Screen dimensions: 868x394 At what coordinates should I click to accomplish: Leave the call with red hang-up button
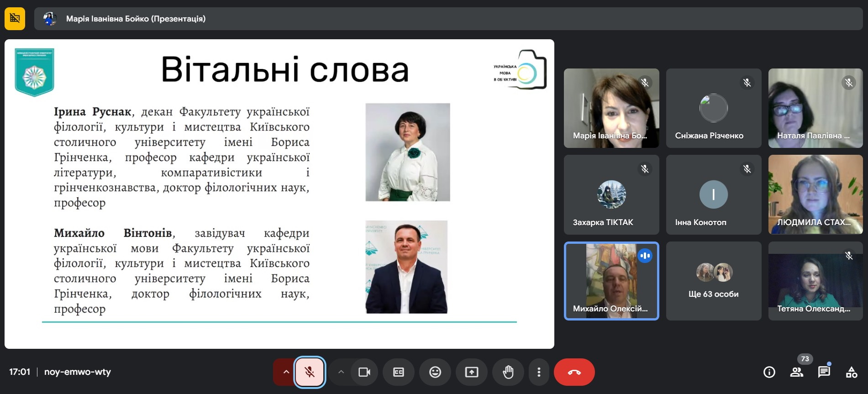[574, 372]
